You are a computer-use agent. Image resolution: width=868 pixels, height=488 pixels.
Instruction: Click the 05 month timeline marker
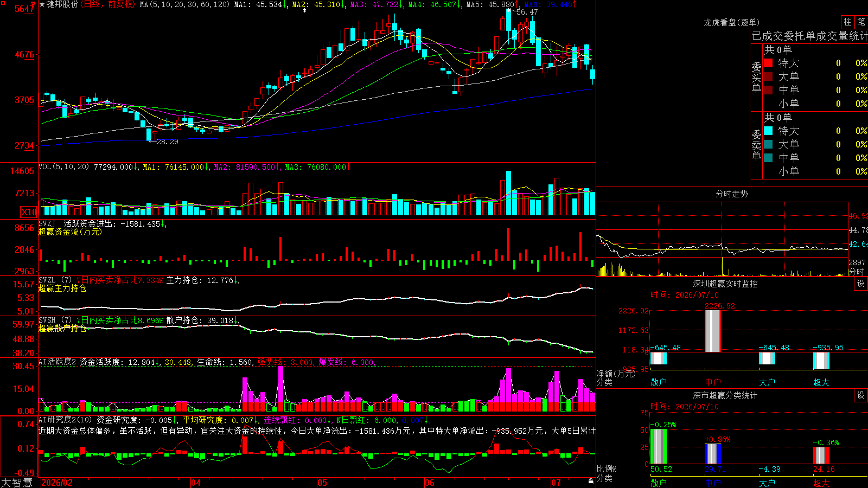pos(322,483)
